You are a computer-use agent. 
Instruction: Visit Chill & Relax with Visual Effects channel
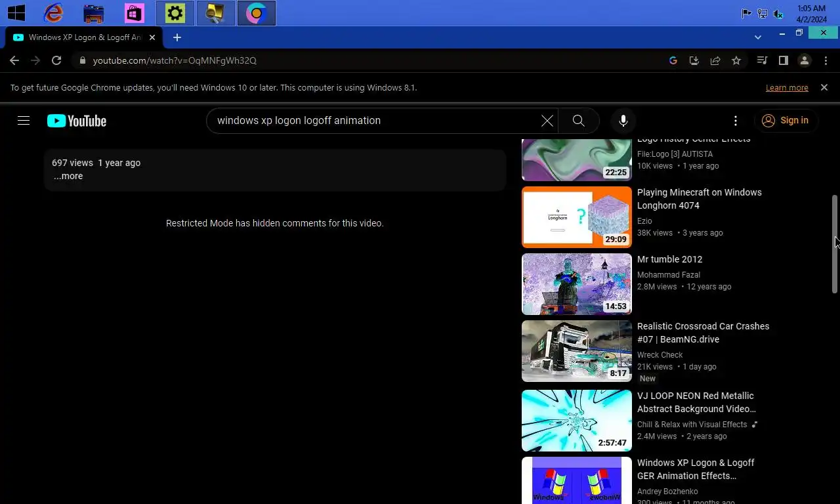692,425
